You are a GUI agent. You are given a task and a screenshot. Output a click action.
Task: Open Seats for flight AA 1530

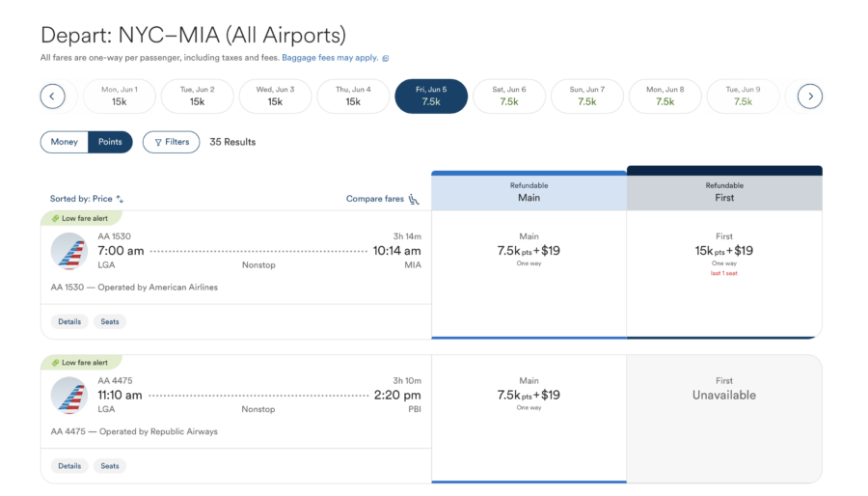point(110,321)
